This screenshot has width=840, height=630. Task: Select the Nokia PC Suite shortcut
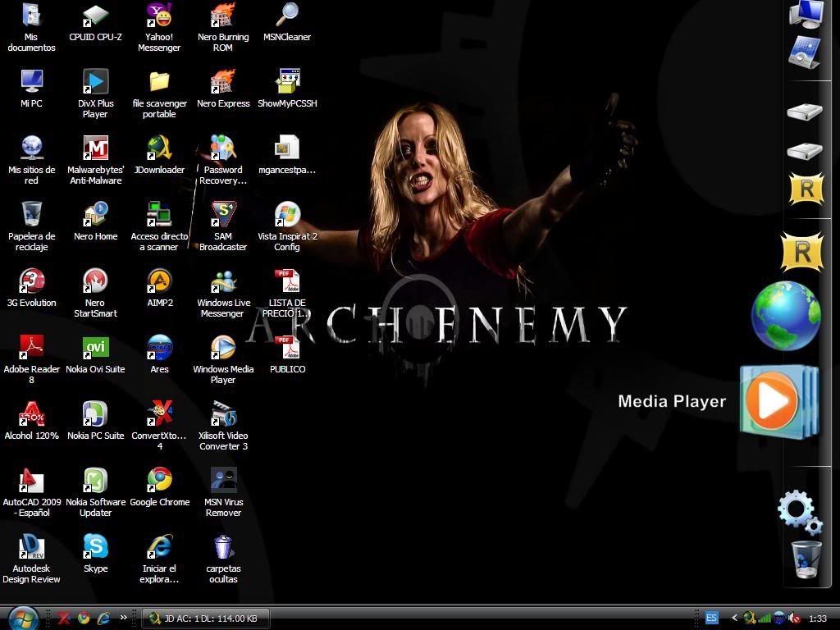click(95, 421)
